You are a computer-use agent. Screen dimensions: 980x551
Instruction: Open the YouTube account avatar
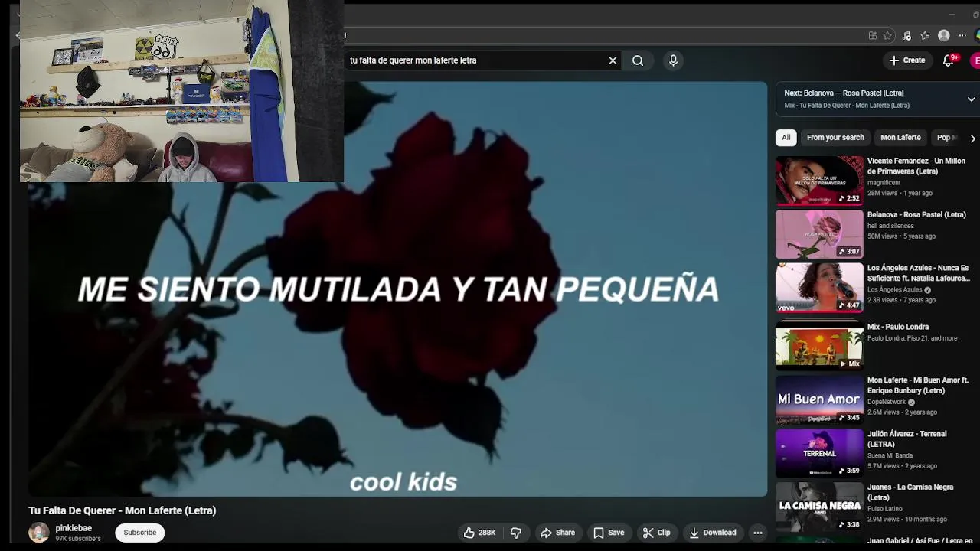[x=975, y=60]
